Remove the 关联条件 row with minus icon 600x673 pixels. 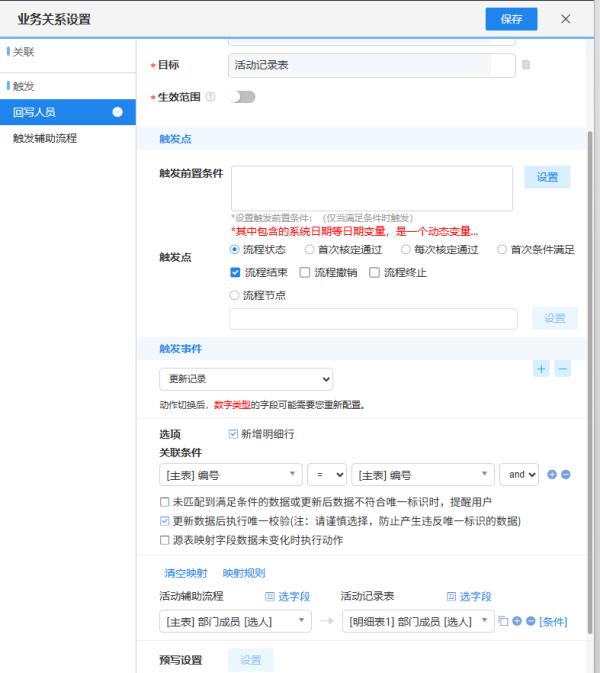(x=565, y=474)
